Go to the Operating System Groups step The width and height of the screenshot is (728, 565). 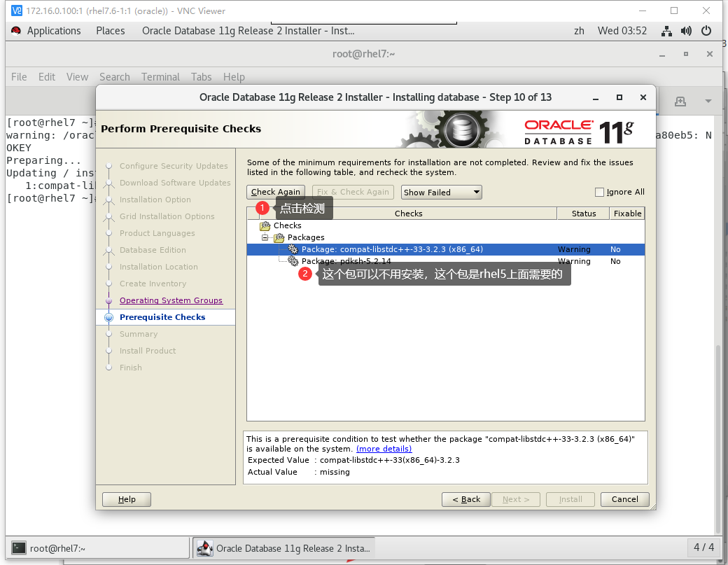171,301
